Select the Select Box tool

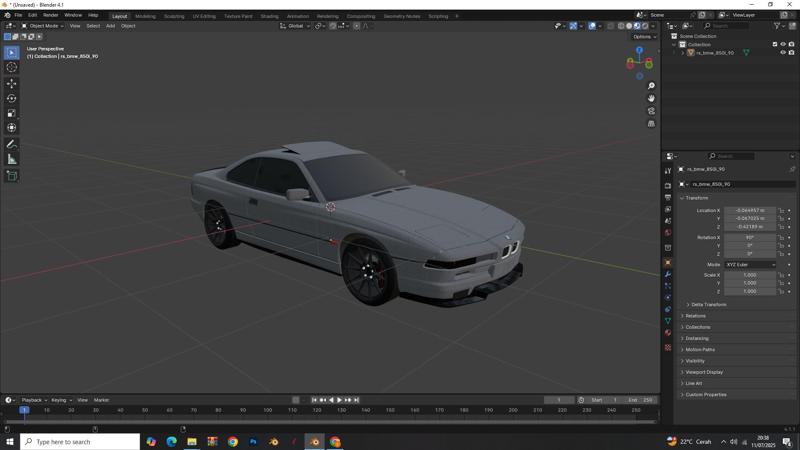pos(12,53)
